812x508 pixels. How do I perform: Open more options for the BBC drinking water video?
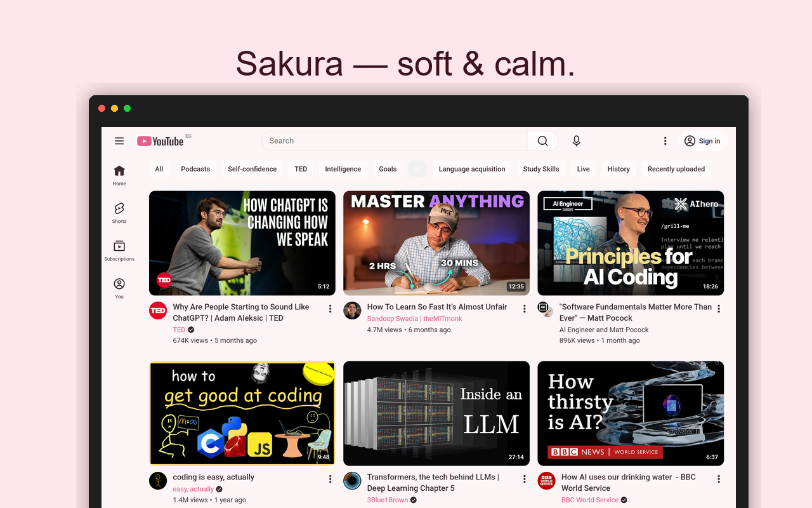(x=718, y=479)
